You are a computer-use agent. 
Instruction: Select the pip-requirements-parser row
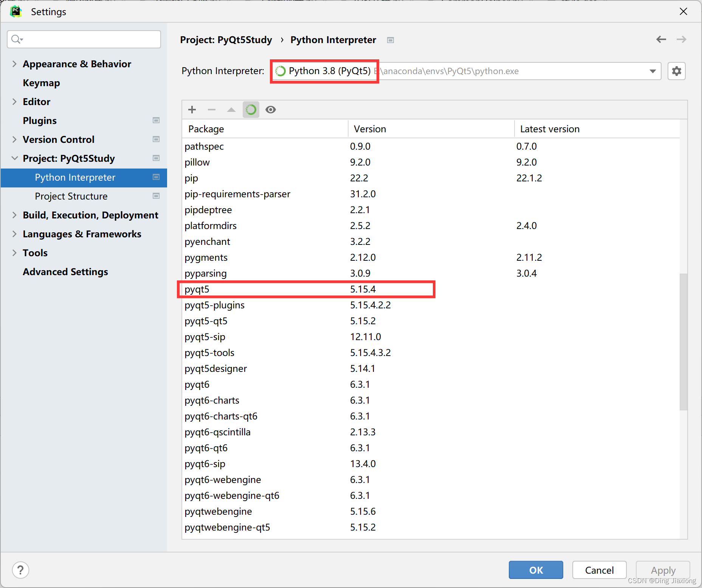point(431,194)
